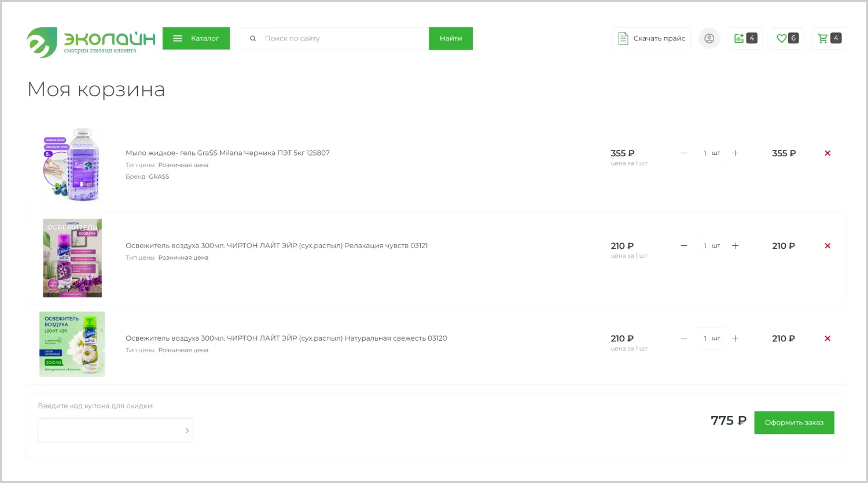Image resolution: width=868 pixels, height=483 pixels.
Task: Edit quantity field of Релакация чувств freshener
Action: (709, 246)
